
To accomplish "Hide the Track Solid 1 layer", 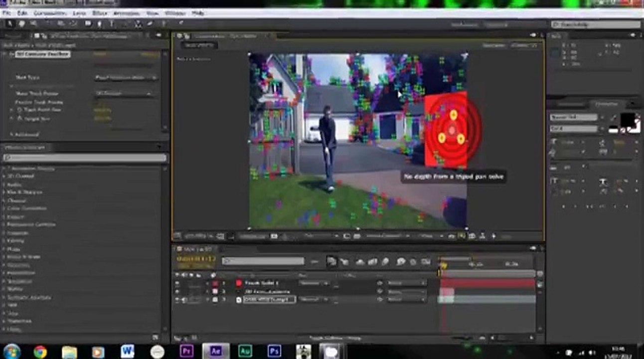I will pyautogui.click(x=177, y=283).
